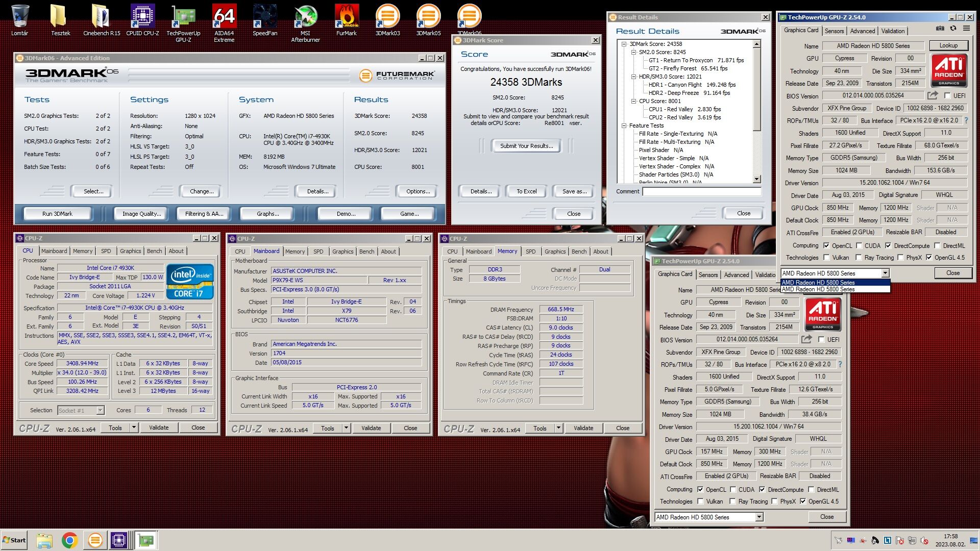Open the Lomtár recycle bin desktop icon
Screen dimensions: 980x551
[x=19, y=20]
